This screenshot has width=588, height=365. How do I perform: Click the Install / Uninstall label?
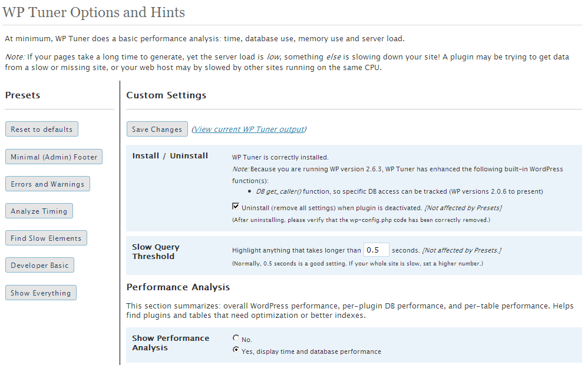coord(170,155)
